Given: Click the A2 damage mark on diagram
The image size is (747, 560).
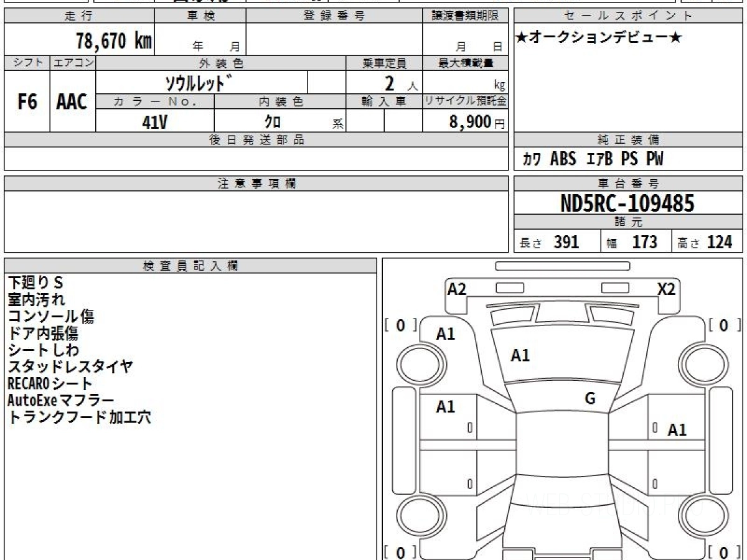Looking at the screenshot, I should pos(457,289).
